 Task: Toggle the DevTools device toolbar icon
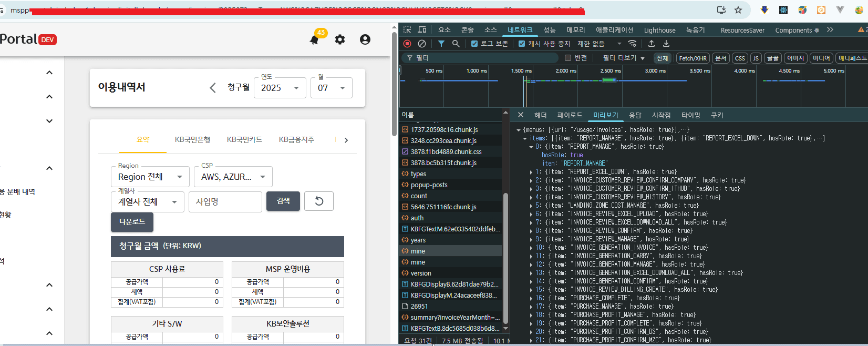(x=422, y=30)
